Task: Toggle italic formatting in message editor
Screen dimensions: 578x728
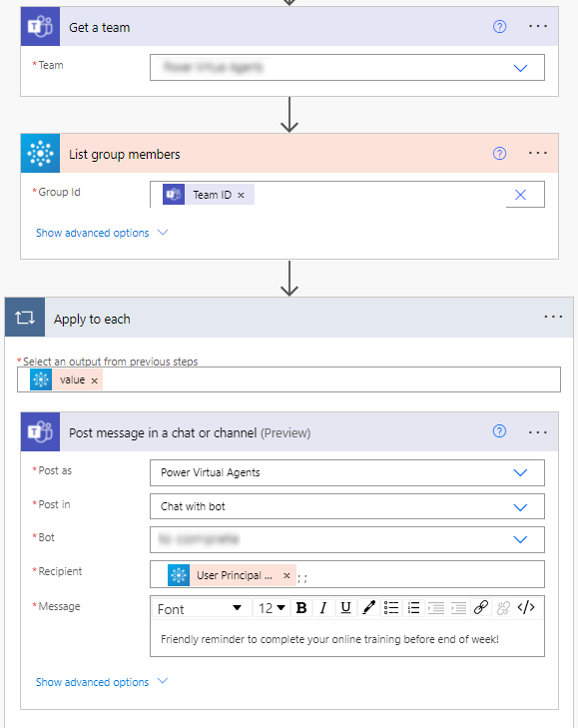Action: coord(323,608)
